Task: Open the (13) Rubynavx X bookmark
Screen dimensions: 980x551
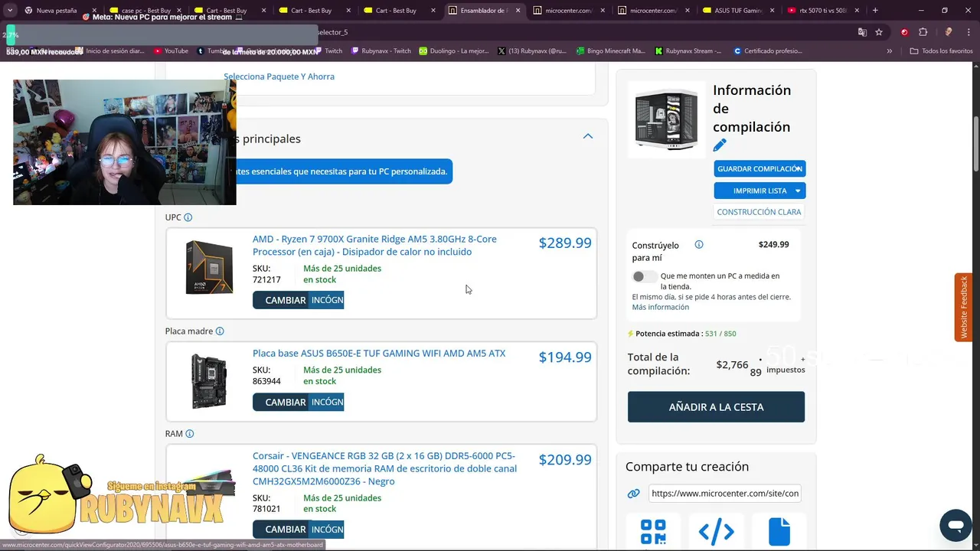Action: (x=532, y=51)
